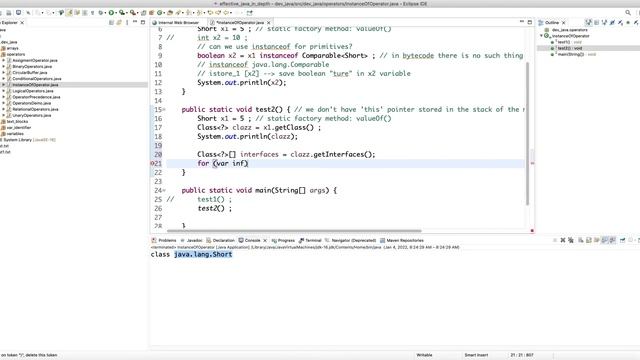640x360 pixels.
Task: Expand BinaryOperators.java tree node
Action: point(4,67)
